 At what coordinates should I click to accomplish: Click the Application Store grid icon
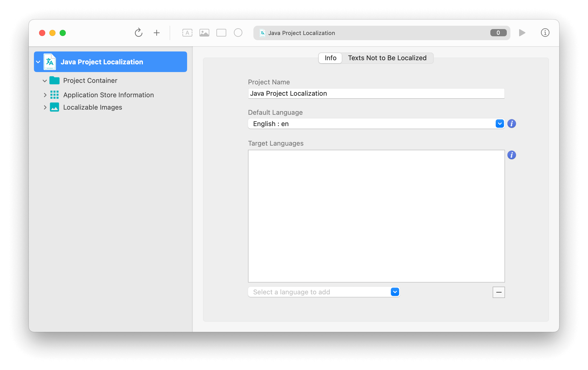tap(54, 95)
